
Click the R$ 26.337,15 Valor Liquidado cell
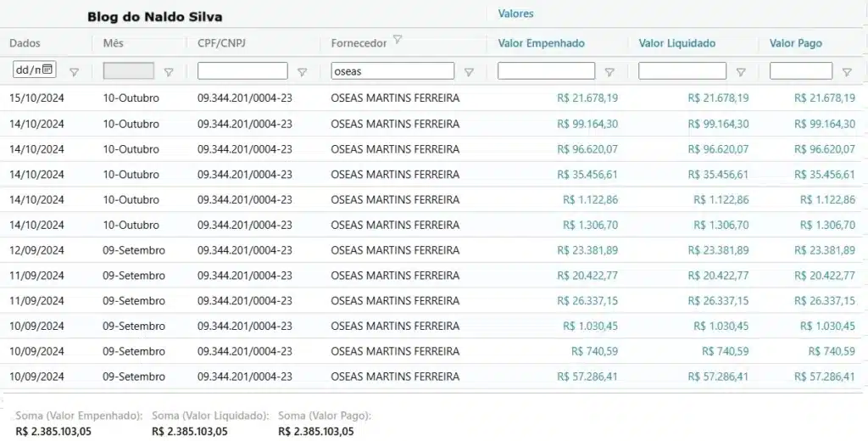coord(718,301)
